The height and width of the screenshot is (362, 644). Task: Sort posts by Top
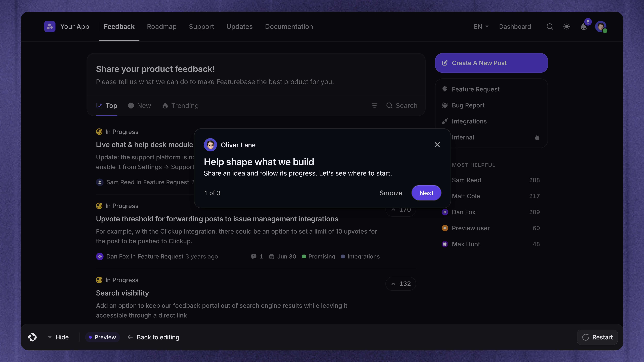point(107,105)
